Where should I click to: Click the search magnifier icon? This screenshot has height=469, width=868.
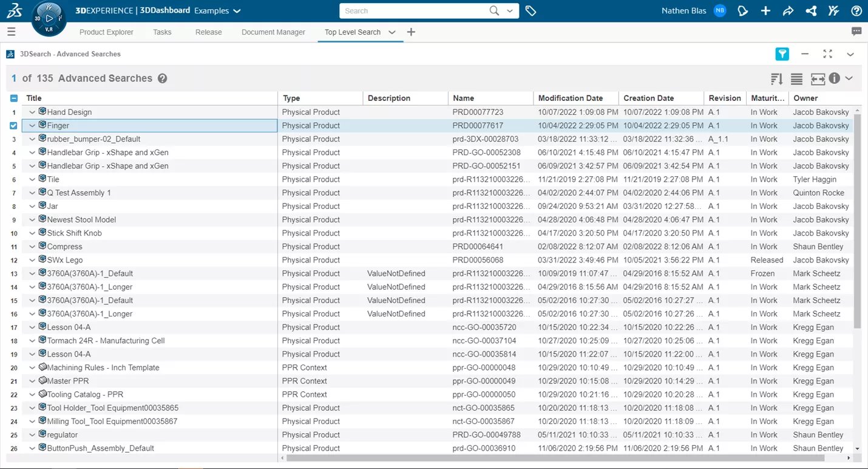pyautogui.click(x=495, y=11)
